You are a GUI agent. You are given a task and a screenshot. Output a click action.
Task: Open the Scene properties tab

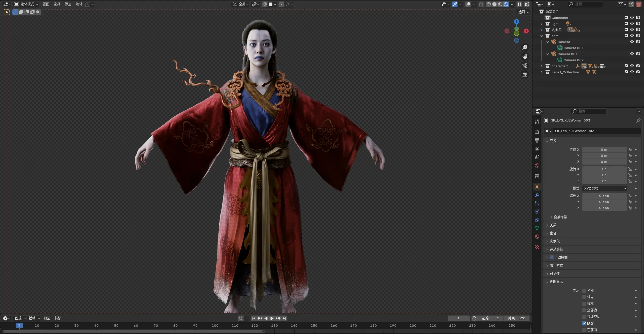[x=537, y=157]
